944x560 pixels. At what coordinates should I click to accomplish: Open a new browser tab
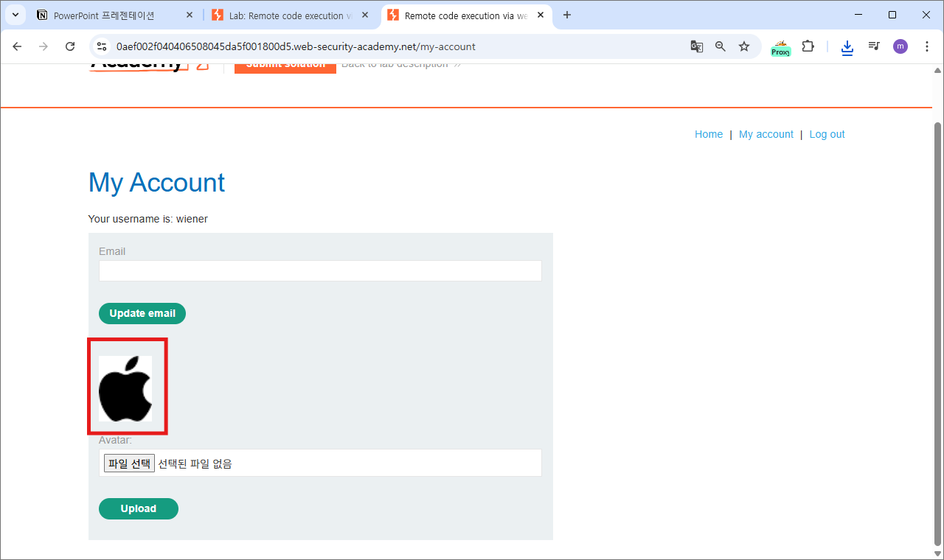pos(567,15)
